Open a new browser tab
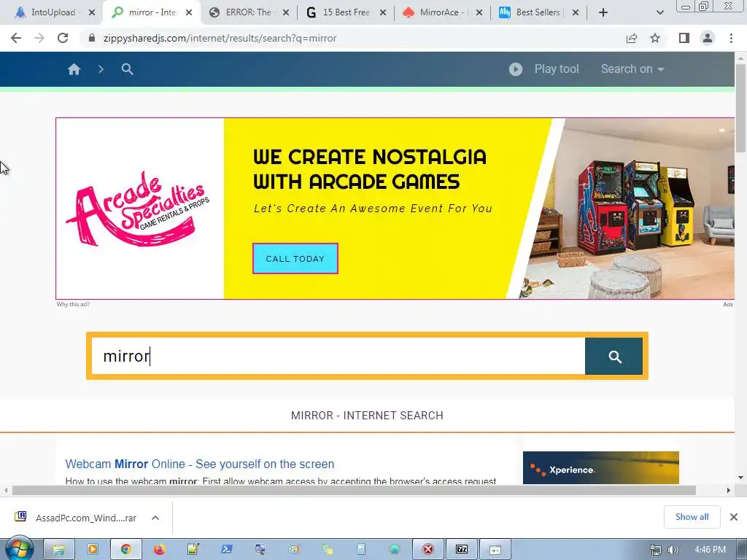 tap(603, 13)
